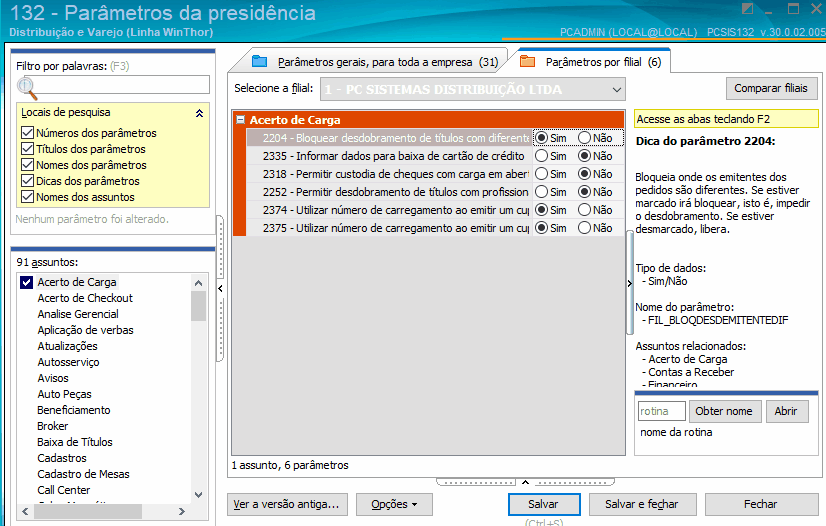
Task: Select Sim for parameter 2318
Action: [x=541, y=174]
